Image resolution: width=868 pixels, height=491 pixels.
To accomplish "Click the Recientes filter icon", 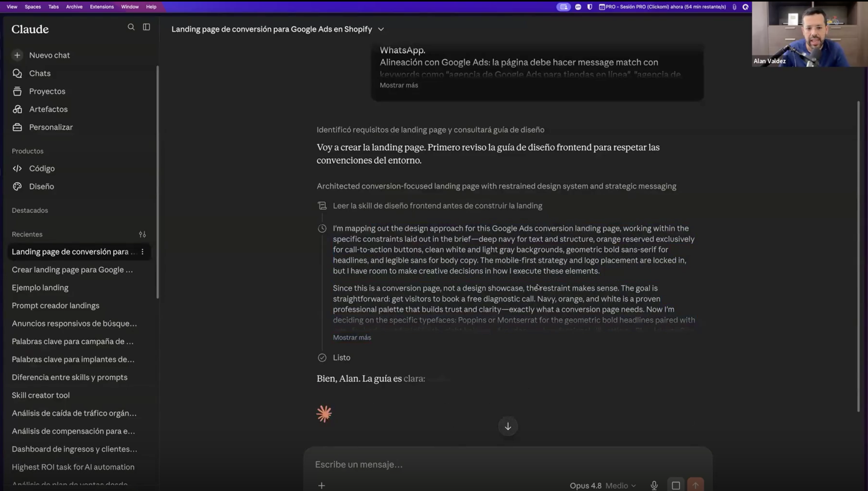I will coord(142,234).
